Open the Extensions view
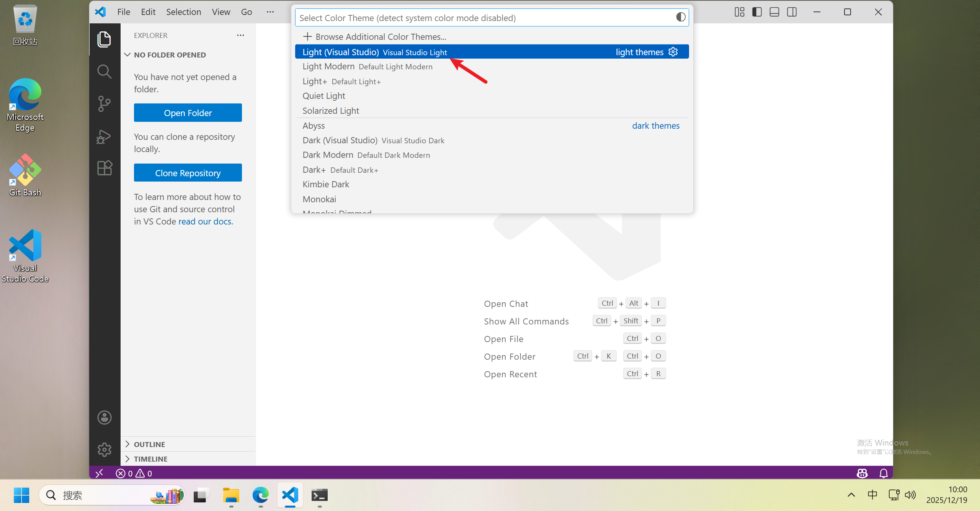 [x=104, y=168]
